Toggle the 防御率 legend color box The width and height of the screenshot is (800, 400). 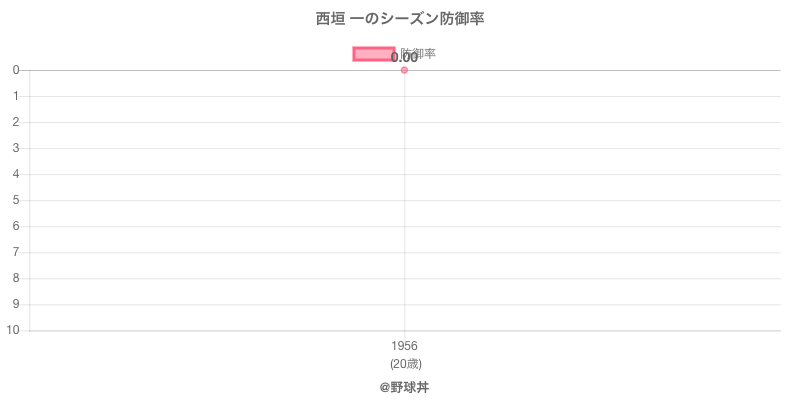point(373,54)
